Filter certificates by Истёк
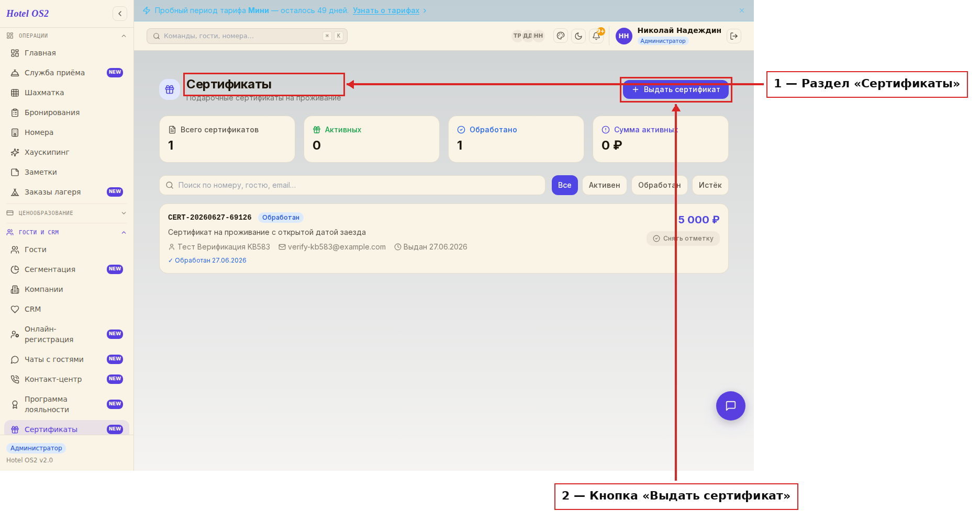980x522 pixels. pyautogui.click(x=710, y=185)
